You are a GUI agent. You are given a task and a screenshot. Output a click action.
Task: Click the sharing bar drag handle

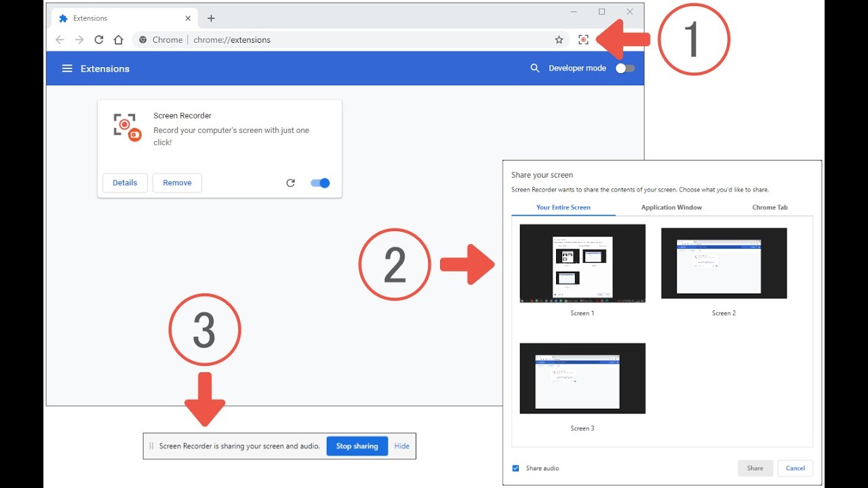(151, 446)
